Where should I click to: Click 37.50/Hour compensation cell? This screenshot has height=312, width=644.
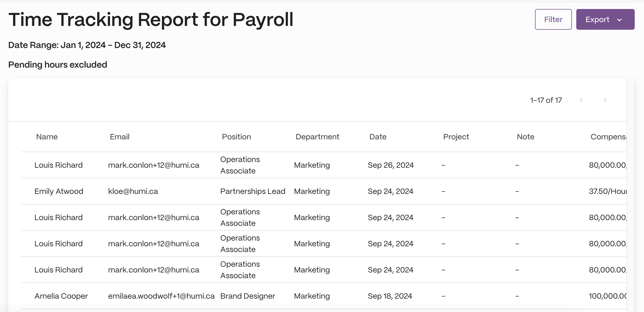(x=607, y=191)
